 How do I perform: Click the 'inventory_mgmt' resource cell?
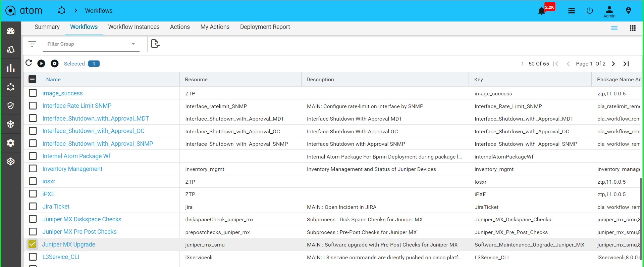tap(205, 169)
